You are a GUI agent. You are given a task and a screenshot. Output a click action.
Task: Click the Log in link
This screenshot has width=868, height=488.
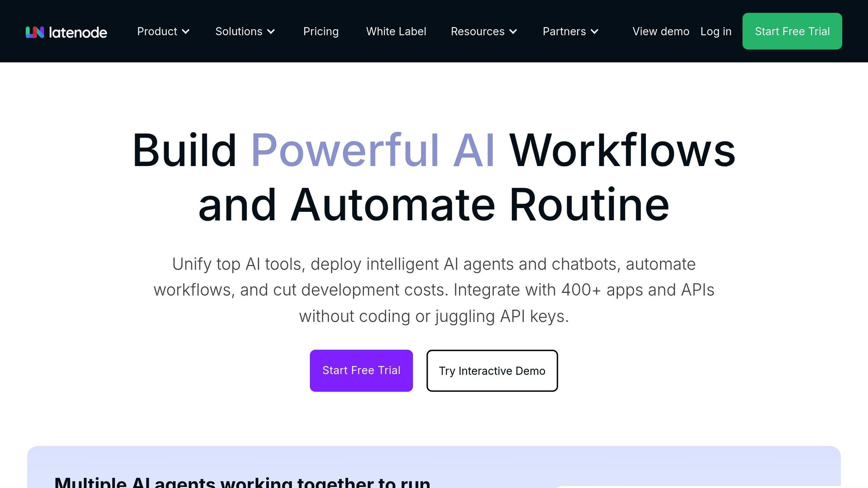(716, 31)
